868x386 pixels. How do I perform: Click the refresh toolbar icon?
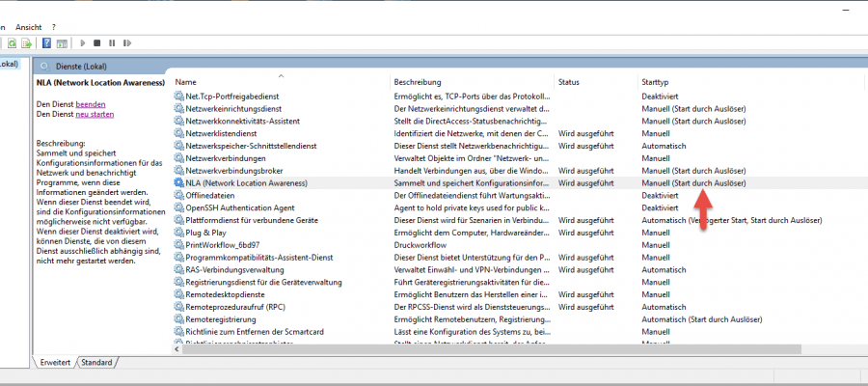click(12, 43)
